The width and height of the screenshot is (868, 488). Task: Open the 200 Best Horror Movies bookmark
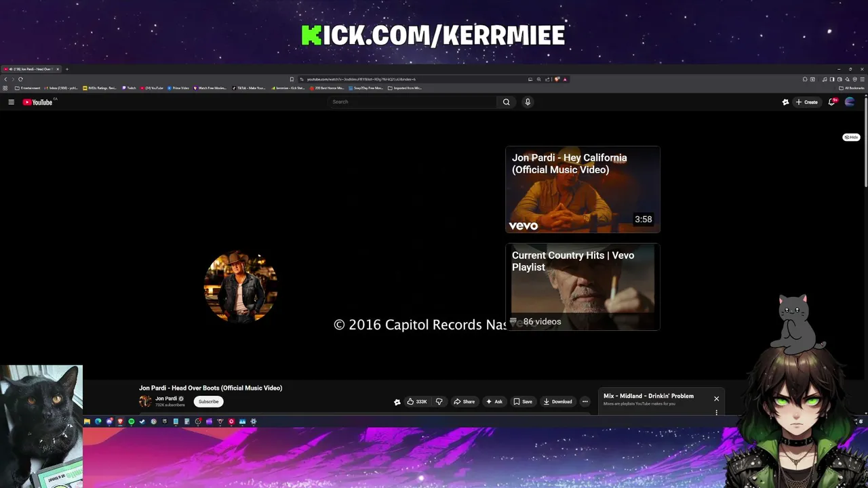(x=327, y=88)
